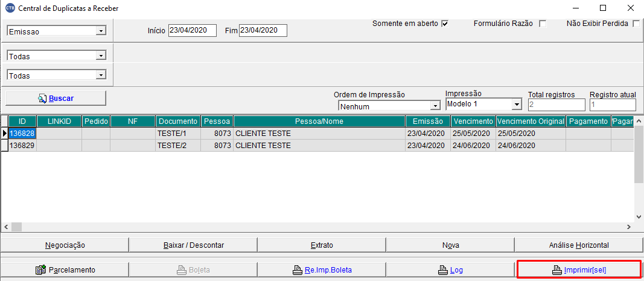This screenshot has width=644, height=281.
Task: Sort by the Vencimento column header
Action: tap(473, 121)
